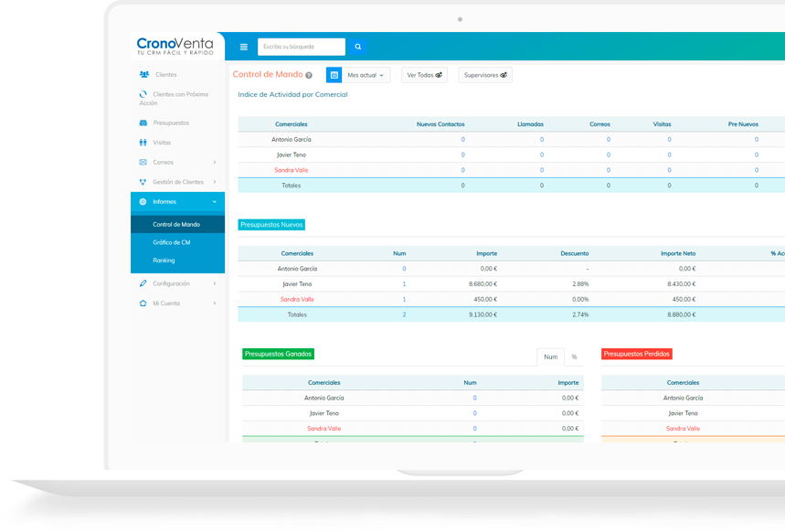
Task: Click Totales Num value in Presupuestos Nuevos
Action: tap(404, 315)
